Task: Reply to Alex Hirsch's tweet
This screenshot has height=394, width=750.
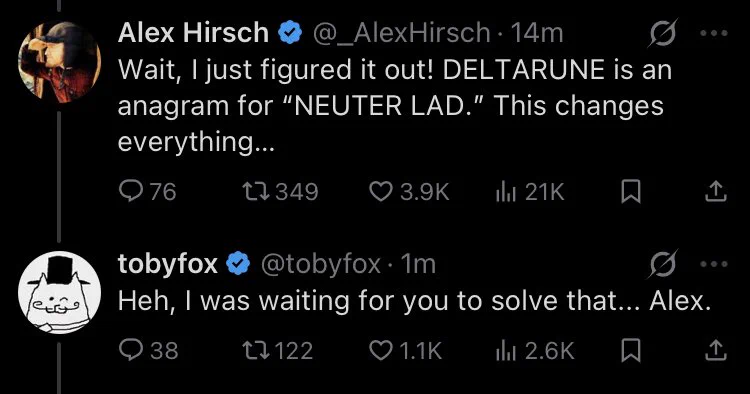Action: [147, 192]
